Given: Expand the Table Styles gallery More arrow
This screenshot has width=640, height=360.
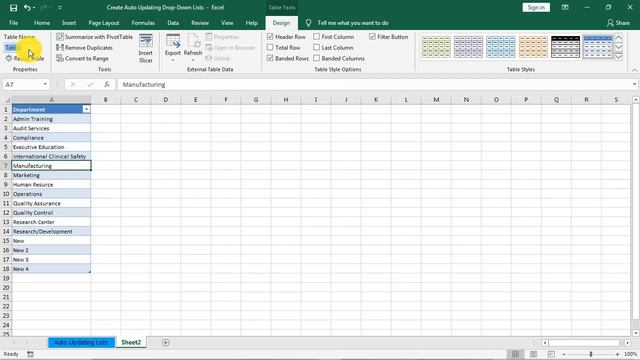Looking at the screenshot, I should click(619, 57).
